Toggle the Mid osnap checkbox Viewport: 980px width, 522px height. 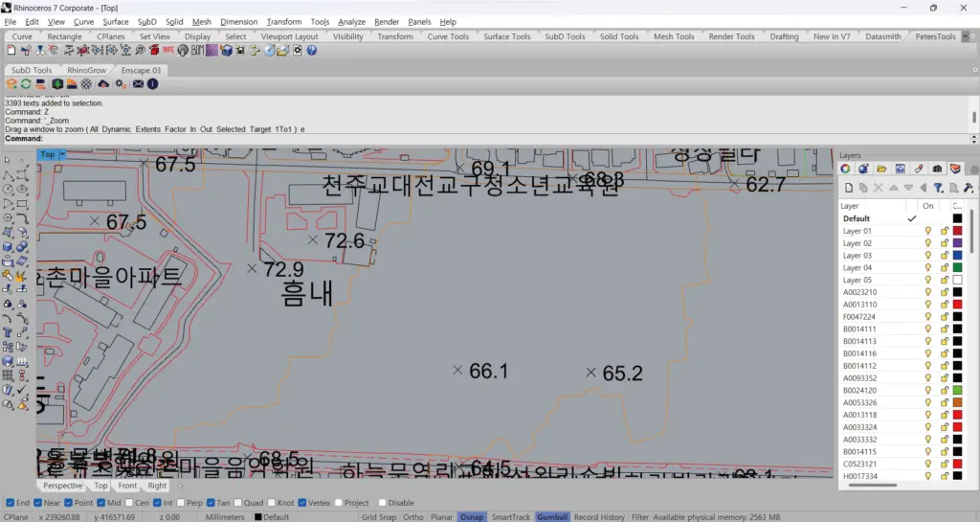tap(100, 503)
